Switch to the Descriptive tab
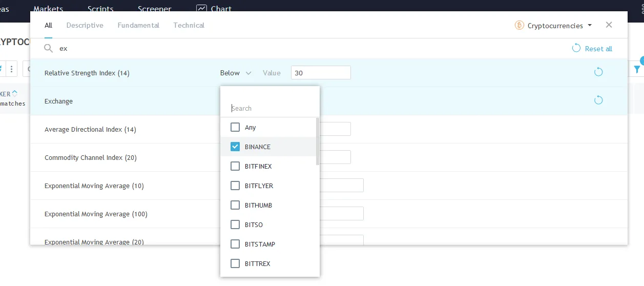 (x=85, y=25)
